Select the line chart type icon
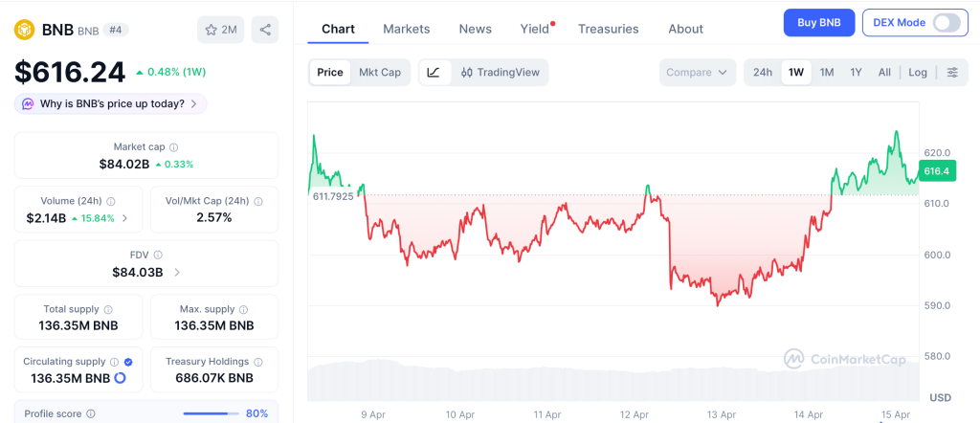This screenshot has width=980, height=423. click(x=434, y=72)
